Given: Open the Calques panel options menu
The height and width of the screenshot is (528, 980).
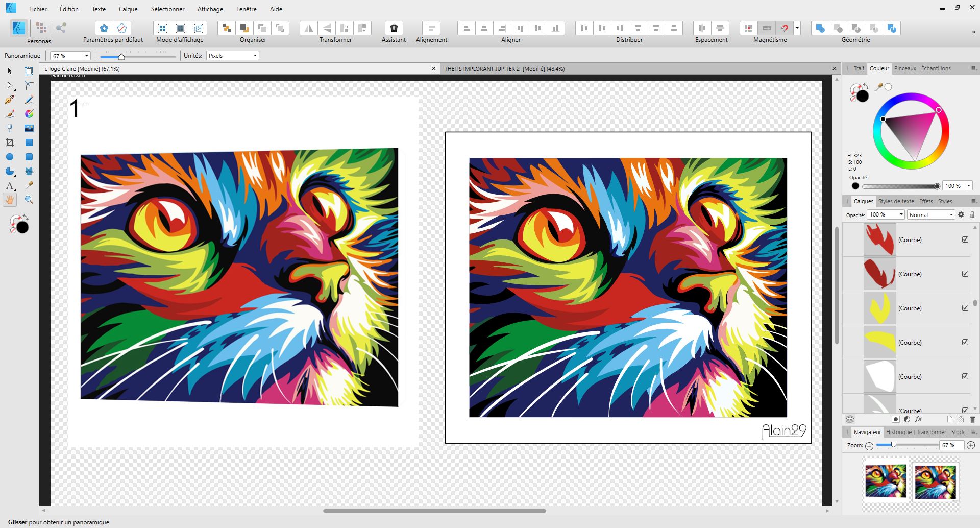Looking at the screenshot, I should point(973,201).
